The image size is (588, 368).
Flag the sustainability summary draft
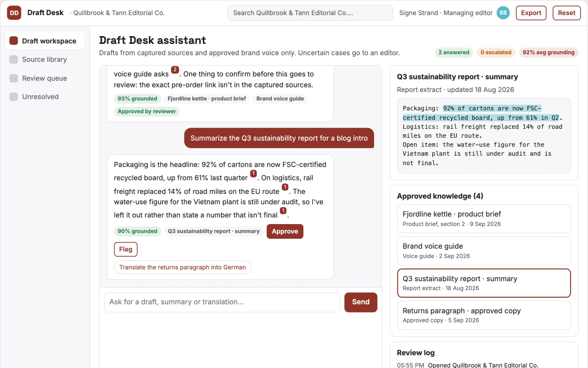126,249
